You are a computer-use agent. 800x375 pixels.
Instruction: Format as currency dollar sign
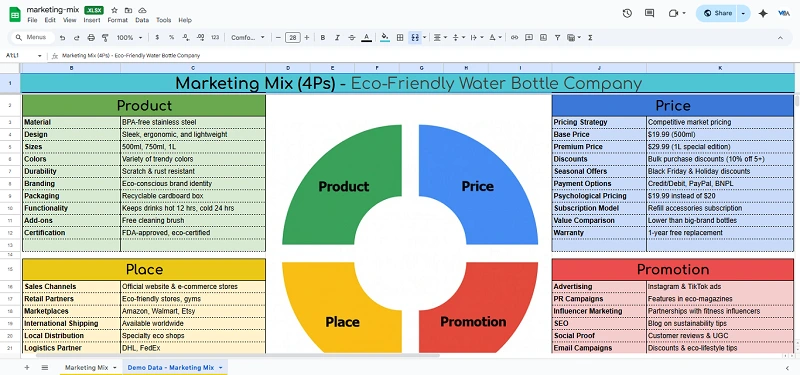click(x=157, y=38)
